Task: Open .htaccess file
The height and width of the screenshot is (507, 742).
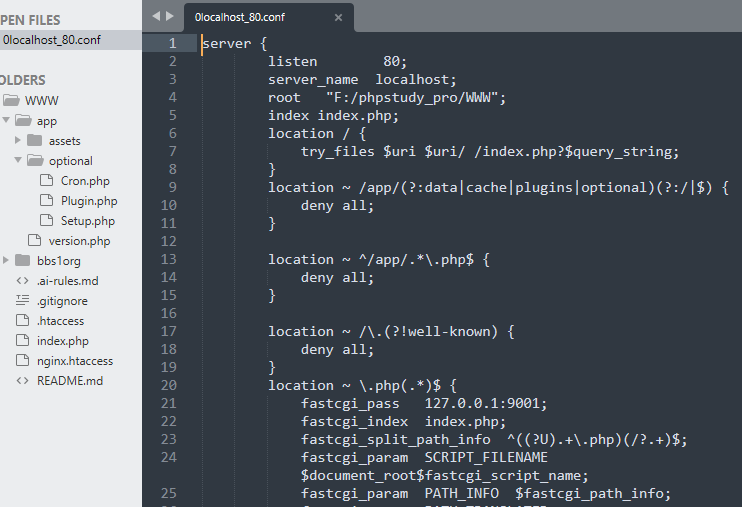Action: coord(61,321)
